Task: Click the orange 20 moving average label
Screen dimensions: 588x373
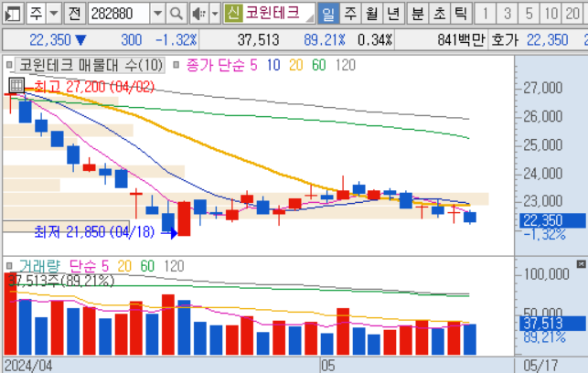Action: pyautogui.click(x=296, y=65)
